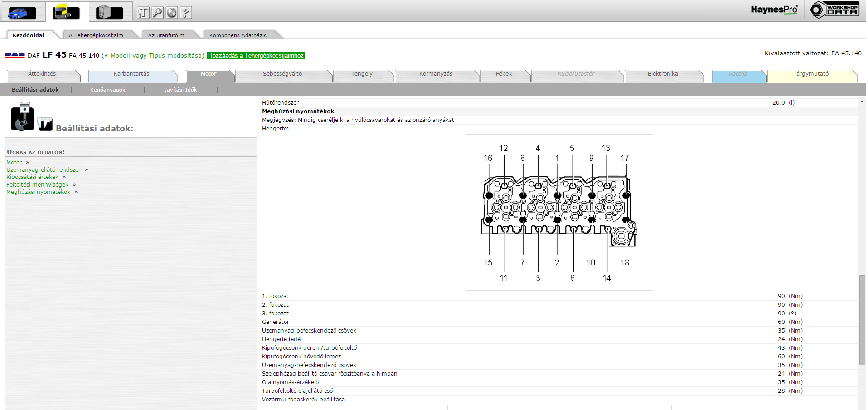Click the hammer tools icon
The width and height of the screenshot is (868, 410).
[x=143, y=13]
